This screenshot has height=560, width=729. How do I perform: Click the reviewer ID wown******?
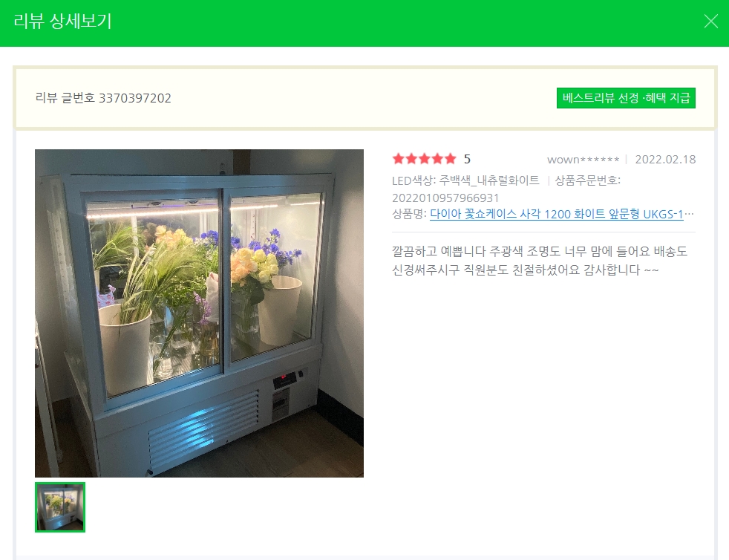(x=583, y=160)
